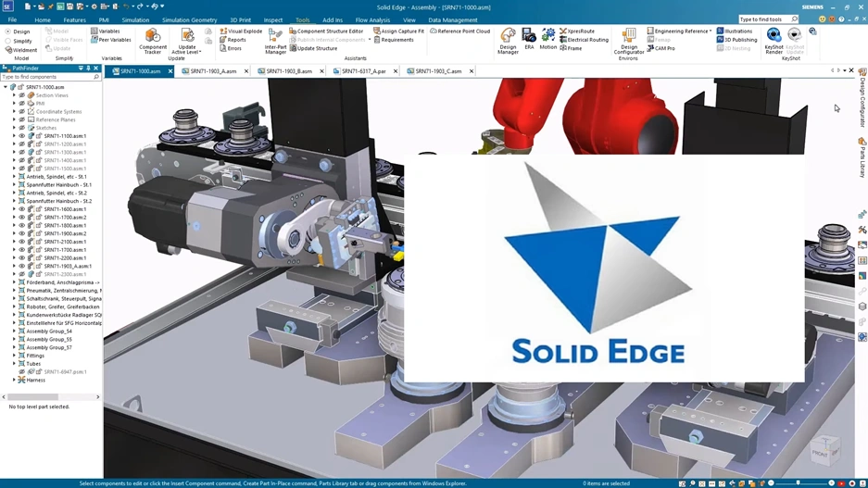Open the File menu

(12, 20)
